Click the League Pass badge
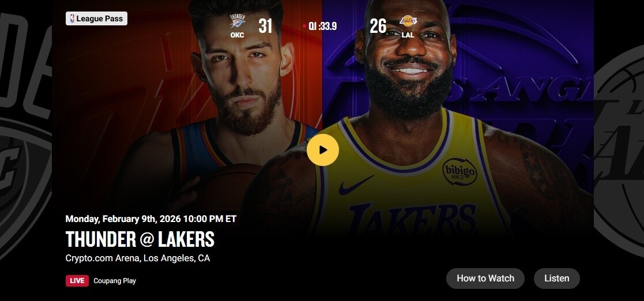 click(96, 18)
